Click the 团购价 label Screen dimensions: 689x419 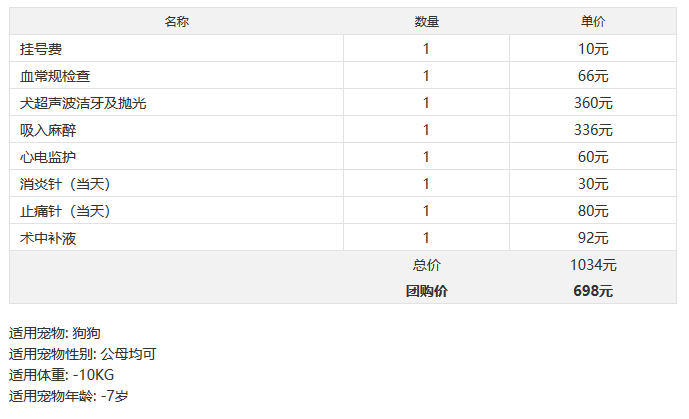pos(426,291)
